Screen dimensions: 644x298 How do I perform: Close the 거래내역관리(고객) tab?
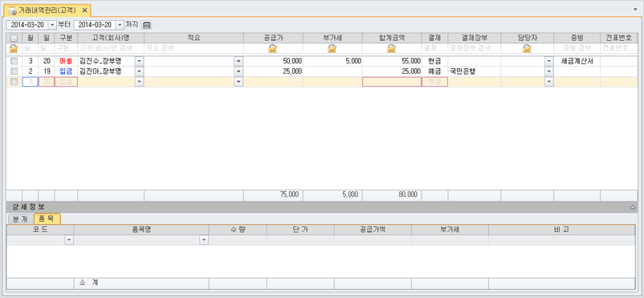click(84, 10)
